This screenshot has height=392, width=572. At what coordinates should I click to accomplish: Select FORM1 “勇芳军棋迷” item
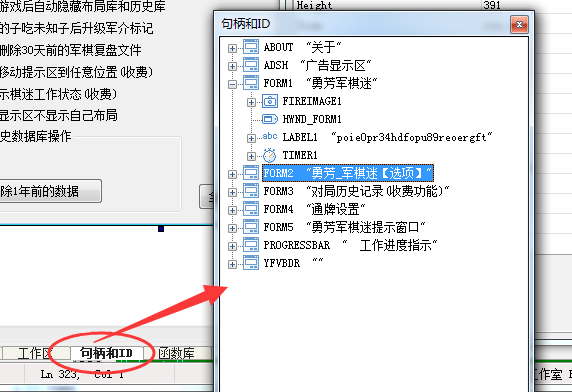(x=320, y=83)
